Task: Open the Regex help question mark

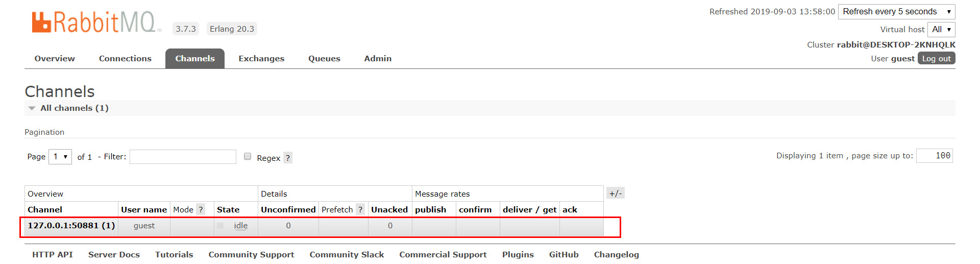Action: (x=288, y=158)
